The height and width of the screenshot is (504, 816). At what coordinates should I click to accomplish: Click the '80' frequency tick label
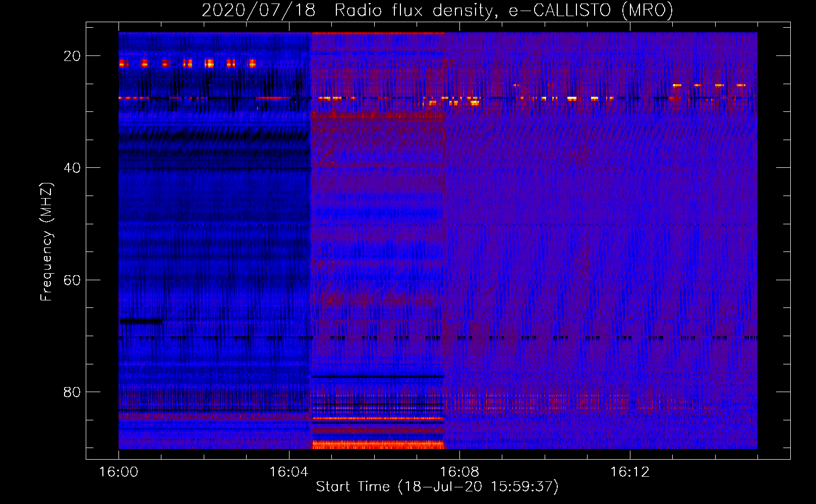(x=72, y=392)
